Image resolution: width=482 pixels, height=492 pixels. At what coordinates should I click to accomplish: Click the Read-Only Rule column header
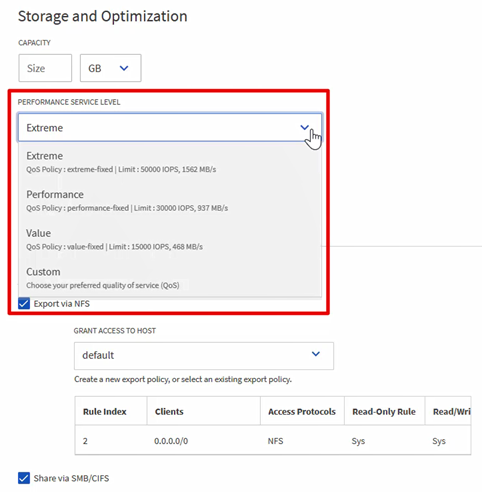(x=384, y=412)
